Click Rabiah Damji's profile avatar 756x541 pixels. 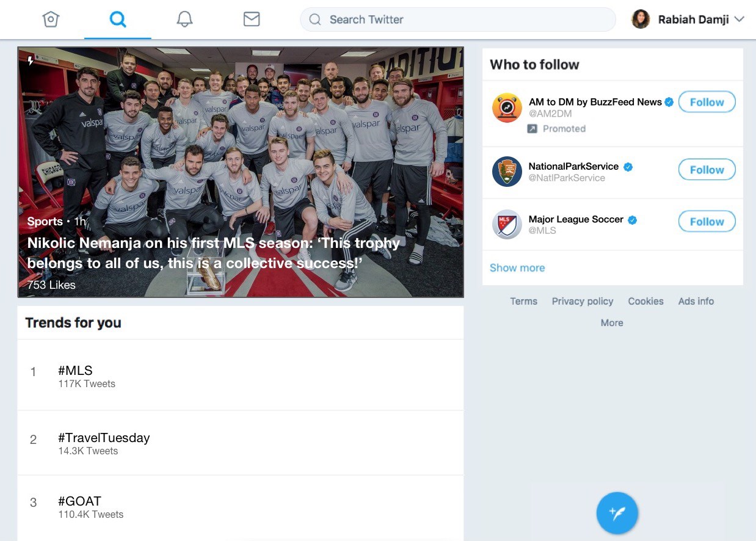point(641,19)
